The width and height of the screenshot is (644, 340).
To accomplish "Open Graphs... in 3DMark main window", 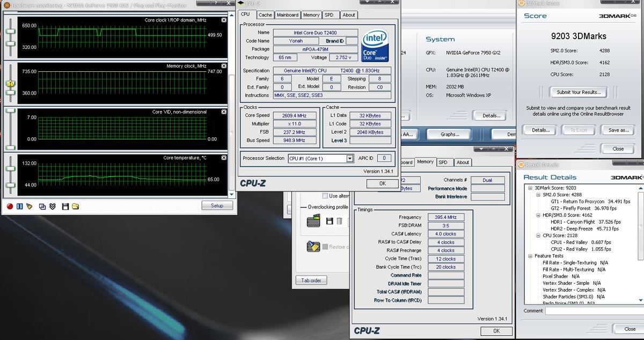I will point(450,134).
